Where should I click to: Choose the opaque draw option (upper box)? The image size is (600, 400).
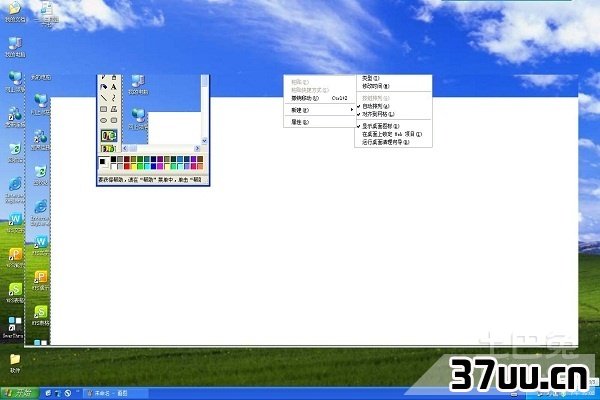[109, 135]
